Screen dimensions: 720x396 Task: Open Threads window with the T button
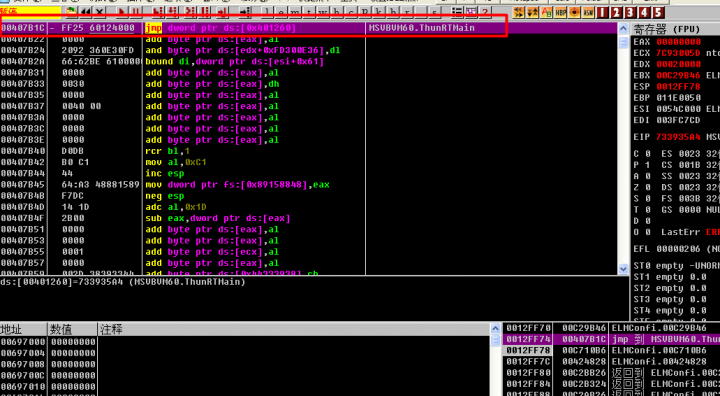click(309, 11)
